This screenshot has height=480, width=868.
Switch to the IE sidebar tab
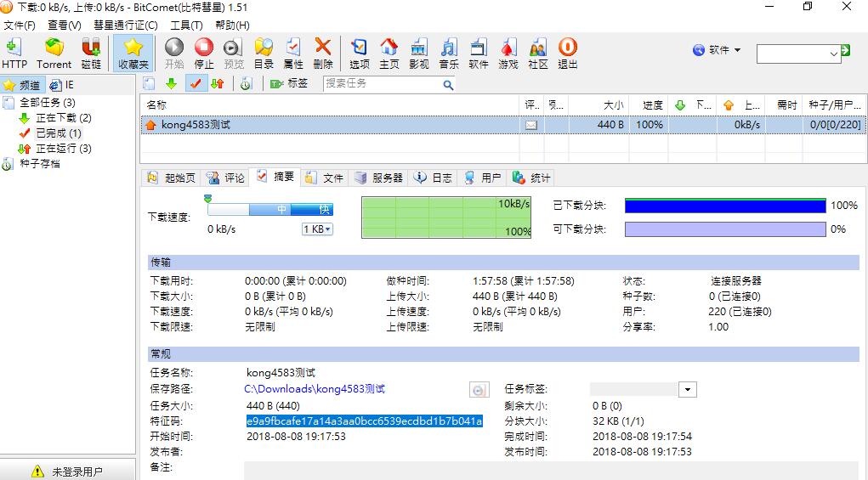coord(61,85)
